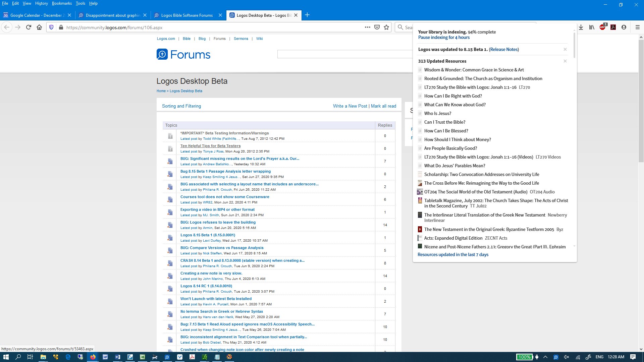This screenshot has width=644, height=362.
Task: Click the Adobe Acrobat extension icon
Action: pyautogui.click(x=613, y=27)
